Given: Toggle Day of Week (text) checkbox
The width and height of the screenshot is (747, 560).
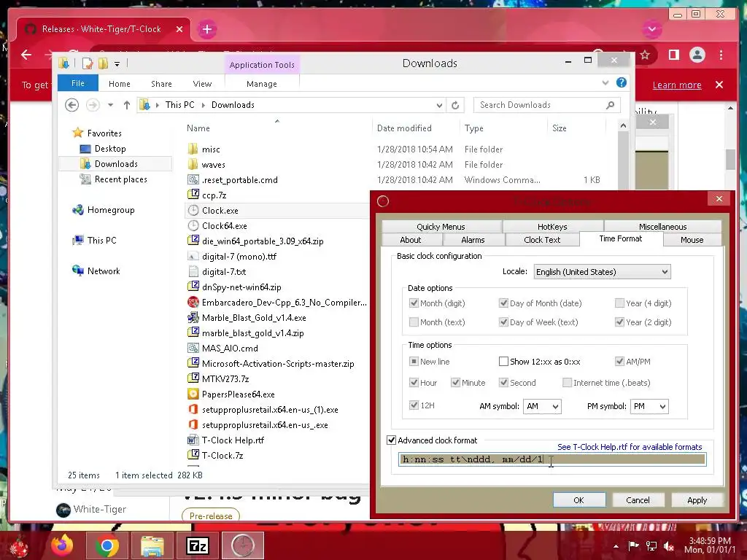Looking at the screenshot, I should (503, 322).
